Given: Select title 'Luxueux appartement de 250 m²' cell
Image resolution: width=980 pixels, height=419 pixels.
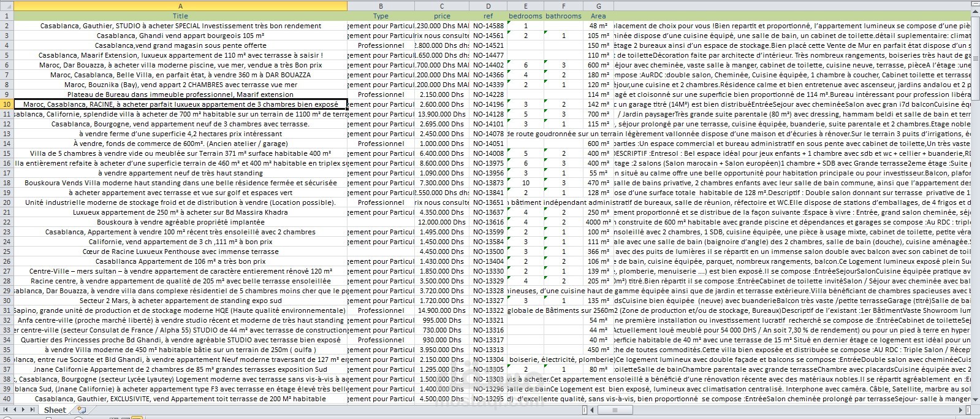Looking at the screenshot, I should 180,212.
